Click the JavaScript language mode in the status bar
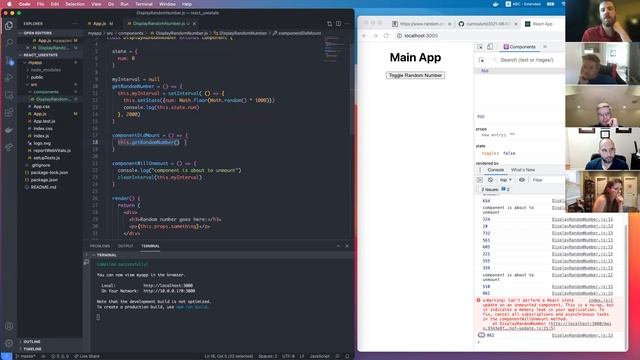 point(320,356)
